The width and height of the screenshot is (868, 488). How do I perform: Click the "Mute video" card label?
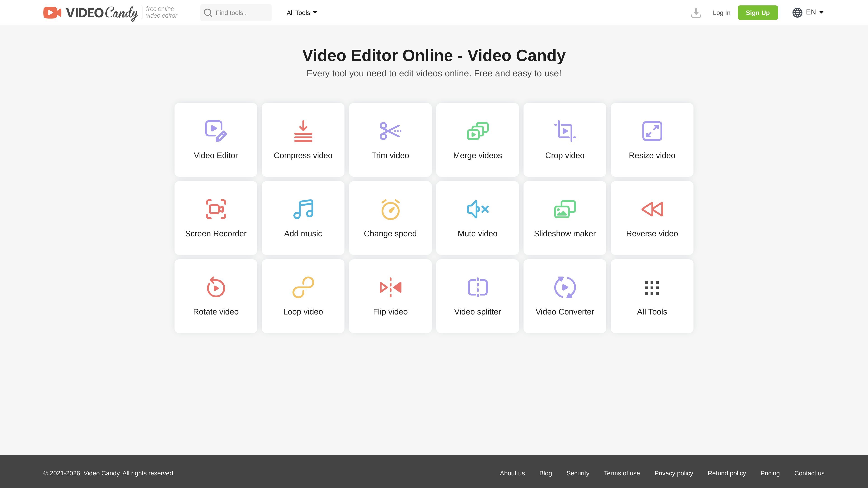(x=477, y=234)
